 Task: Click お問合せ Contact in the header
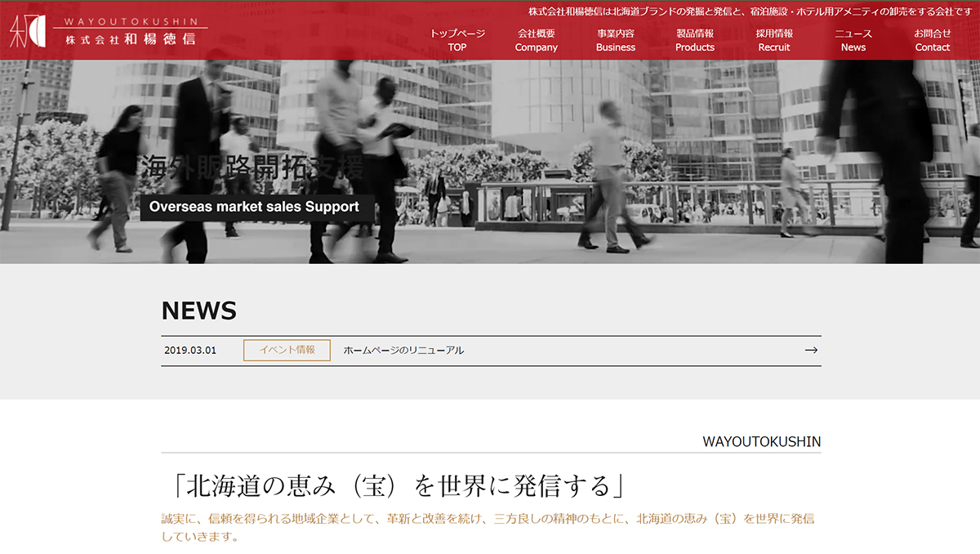pos(932,40)
